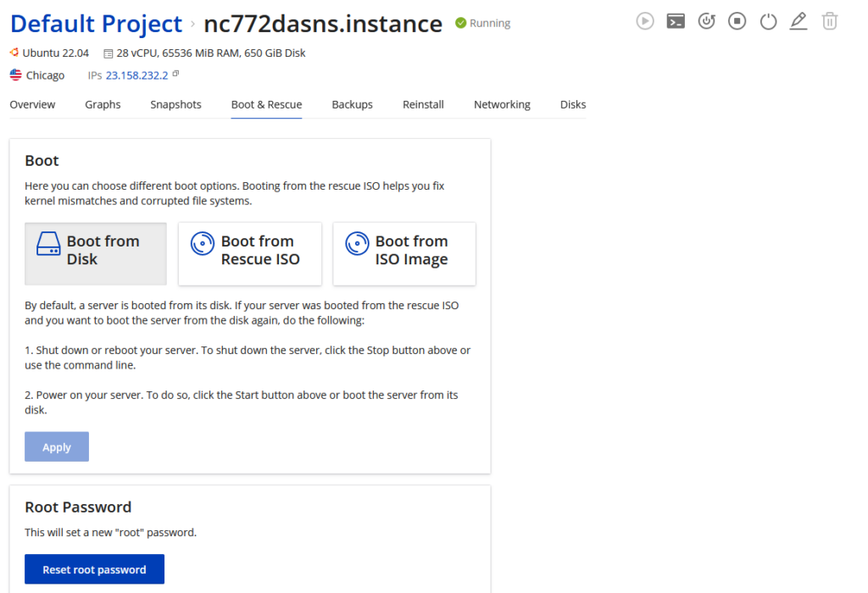Open the instance console terminal icon
Image resolution: width=868 pixels, height=593 pixels.
(x=676, y=21)
